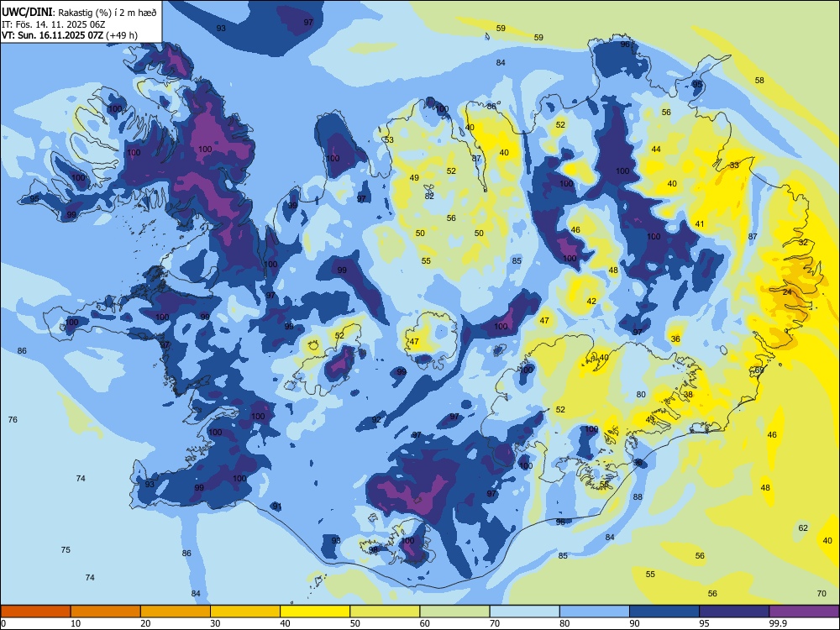840x630 pixels.
Task: Click the '10' legend scale label
Action: (x=76, y=623)
